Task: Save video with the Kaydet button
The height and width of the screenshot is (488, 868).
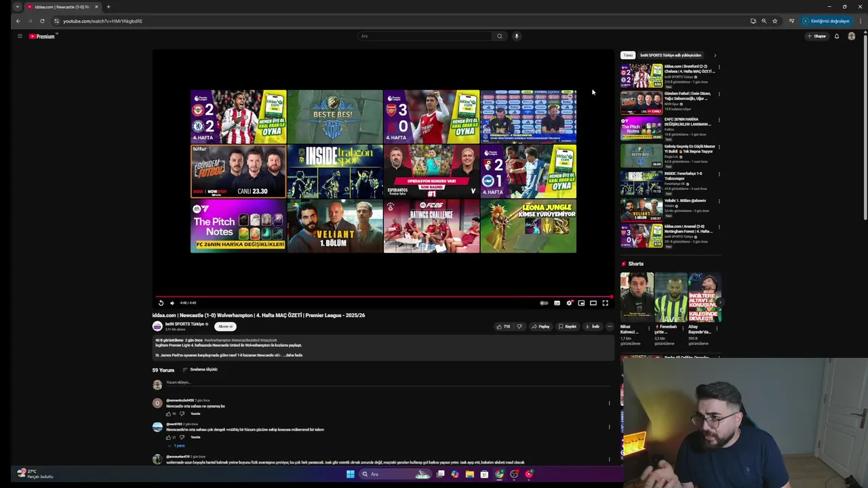Action: click(x=568, y=327)
